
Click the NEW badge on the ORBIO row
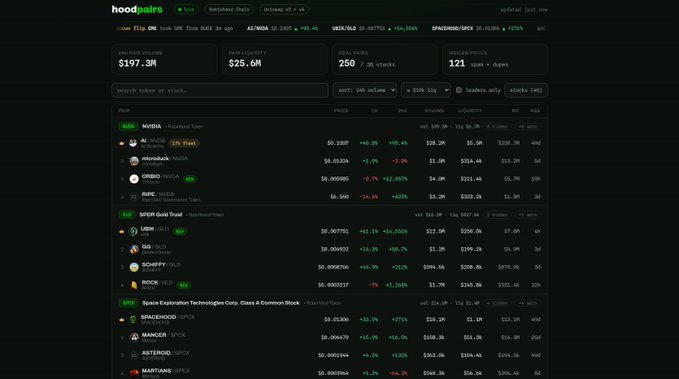190,179
